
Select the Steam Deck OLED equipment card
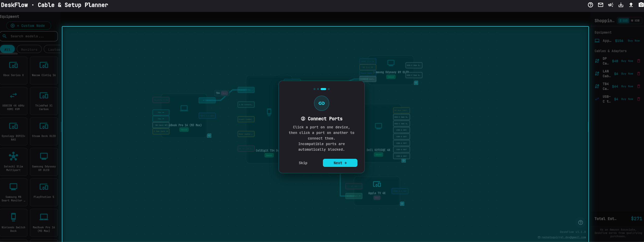point(44,131)
